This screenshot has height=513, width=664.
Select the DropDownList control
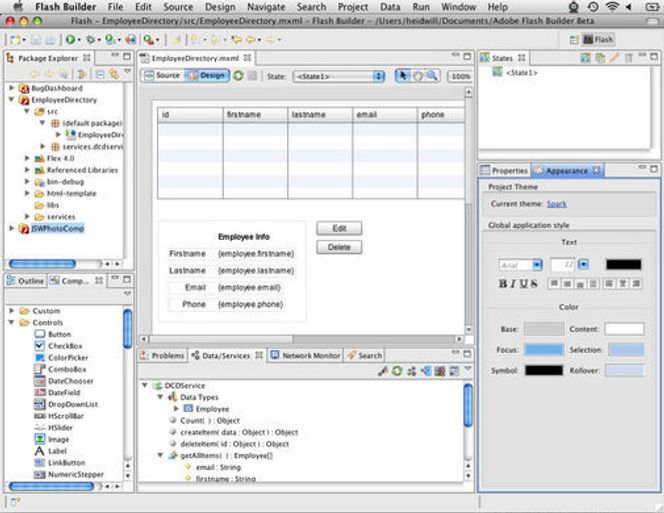(73, 404)
